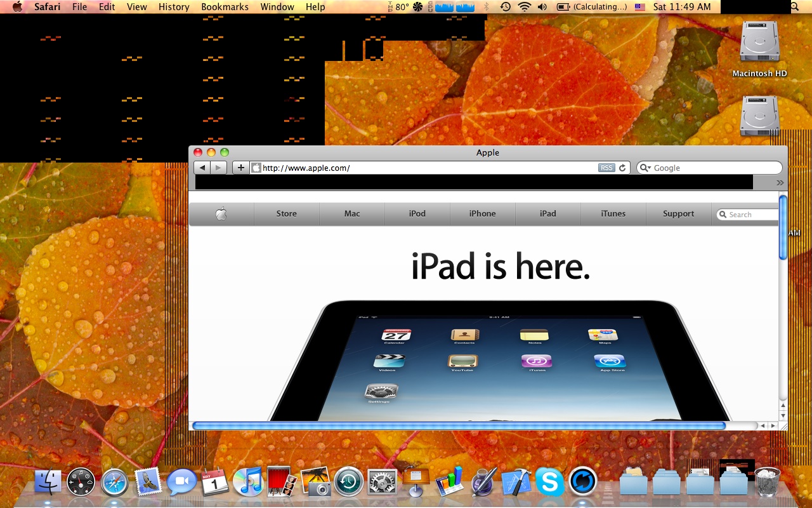Open Finder from the Dock
This screenshot has width=812, height=508.
(x=48, y=483)
